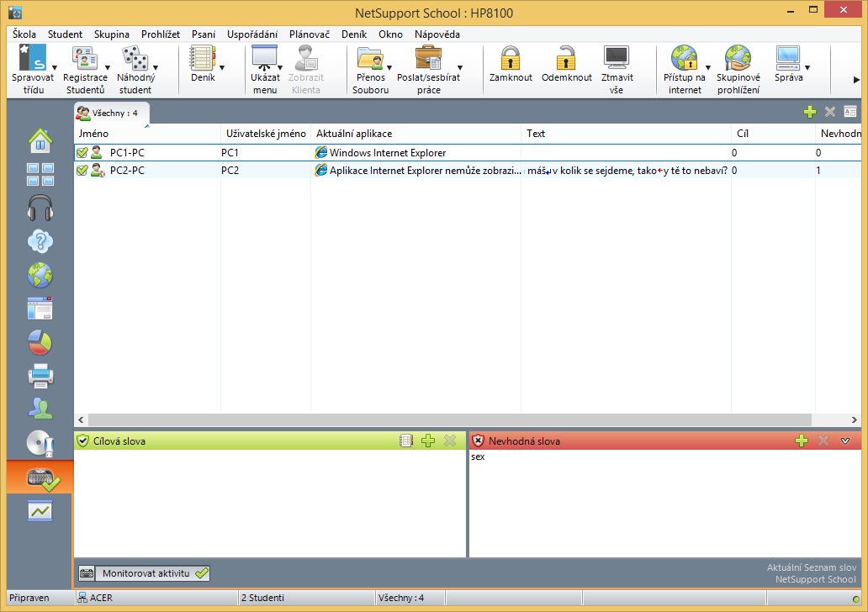Open the globe web view in sidebar
The width and height of the screenshot is (868, 612).
(x=40, y=275)
